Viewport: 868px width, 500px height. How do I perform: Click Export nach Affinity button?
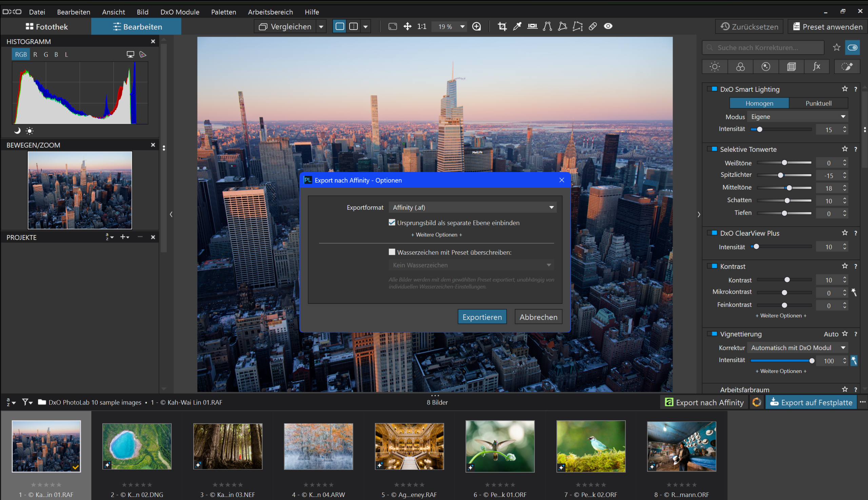click(x=704, y=402)
